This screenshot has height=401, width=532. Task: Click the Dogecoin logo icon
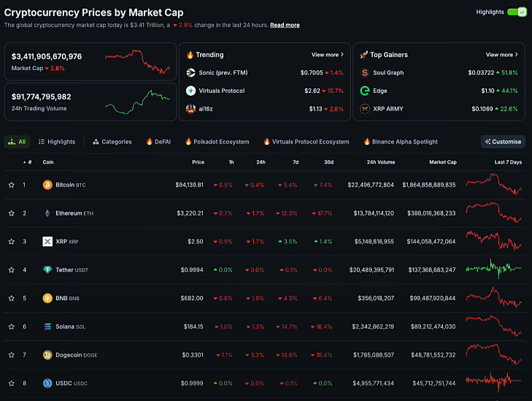tap(47, 355)
